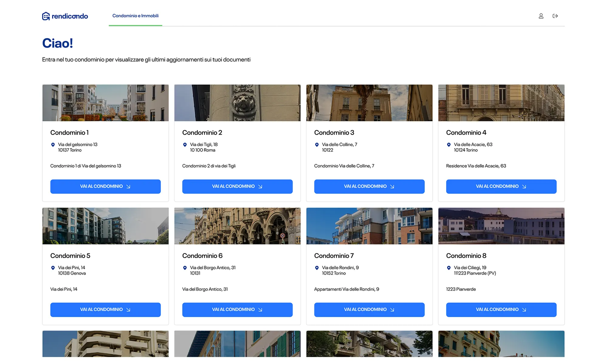
Task: Click the logout icon
Action: [x=555, y=16]
